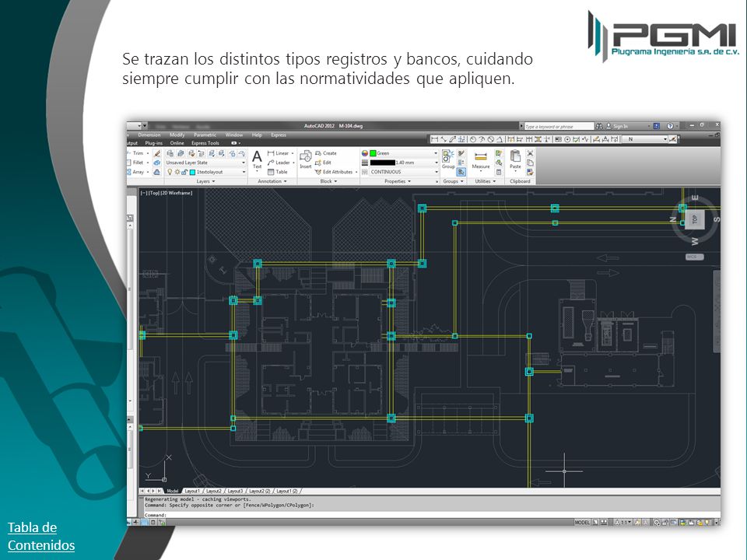Image resolution: width=747 pixels, height=560 pixels.
Task: Select the Fillet tool
Action: [137, 163]
